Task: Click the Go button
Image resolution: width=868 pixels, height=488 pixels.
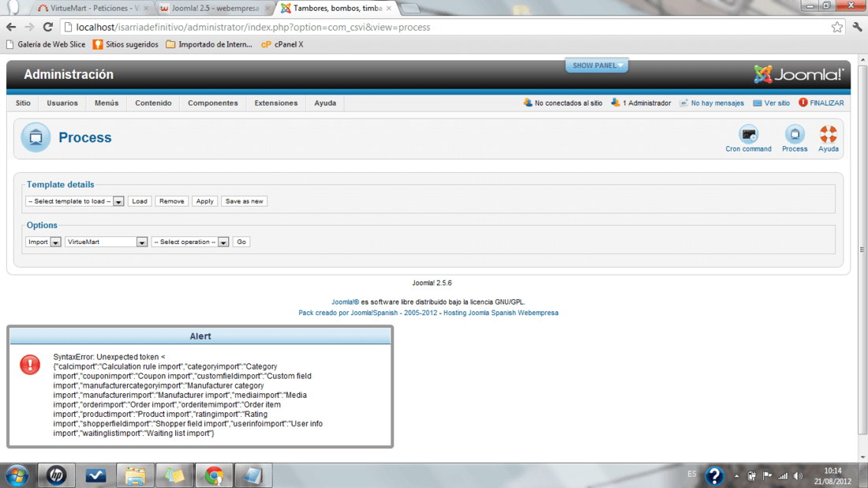Action: [x=241, y=242]
